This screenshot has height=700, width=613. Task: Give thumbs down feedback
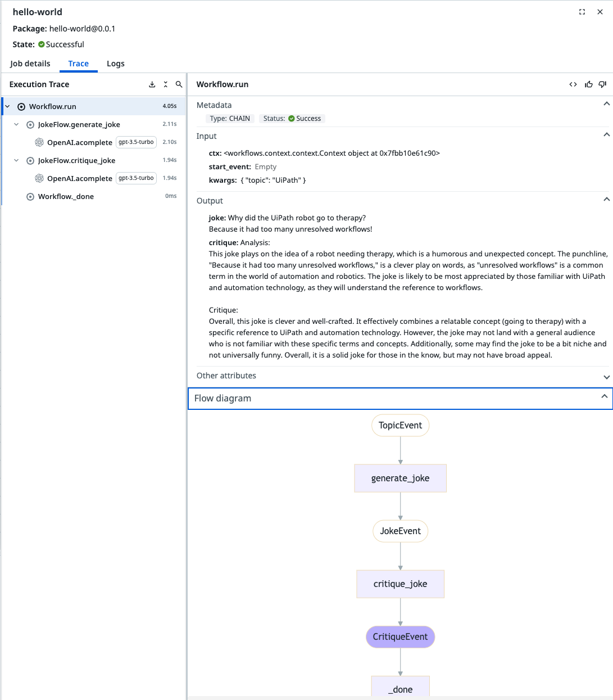(x=602, y=84)
